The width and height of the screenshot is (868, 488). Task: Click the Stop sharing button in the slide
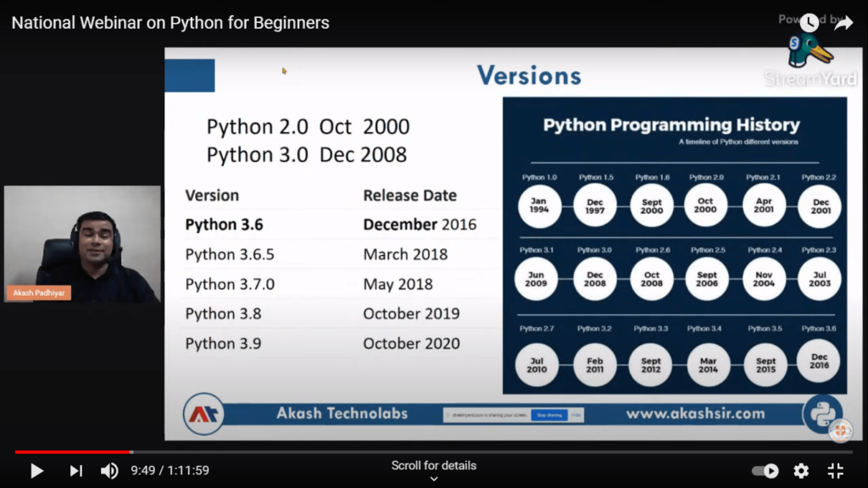coord(549,415)
